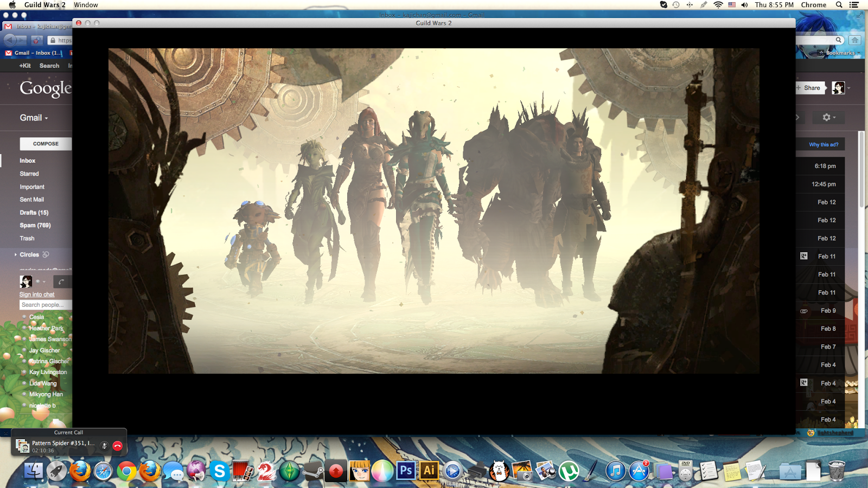The width and height of the screenshot is (868, 488).
Task: Open uTorrent from the Dock
Action: [569, 471]
